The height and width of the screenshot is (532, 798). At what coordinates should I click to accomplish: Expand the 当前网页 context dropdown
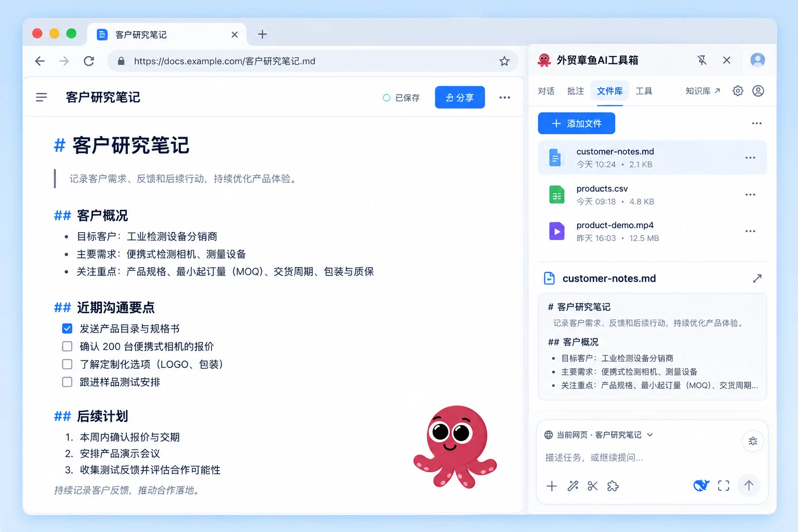pyautogui.click(x=598, y=435)
